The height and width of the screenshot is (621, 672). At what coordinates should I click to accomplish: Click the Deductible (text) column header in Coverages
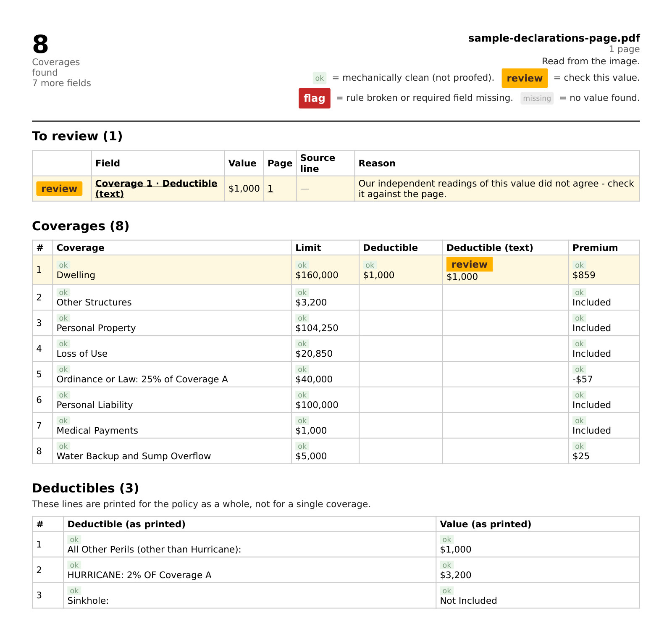tap(490, 248)
